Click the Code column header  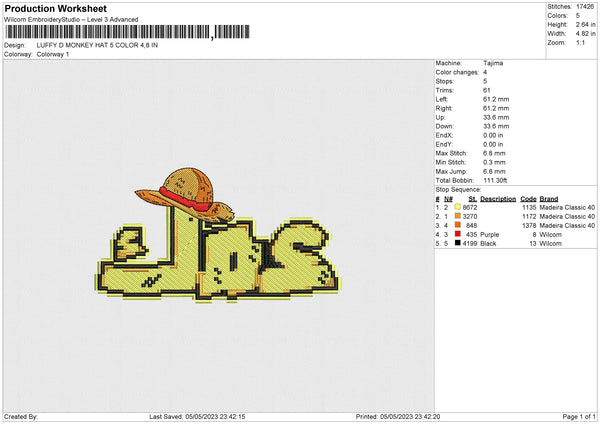[x=528, y=199]
